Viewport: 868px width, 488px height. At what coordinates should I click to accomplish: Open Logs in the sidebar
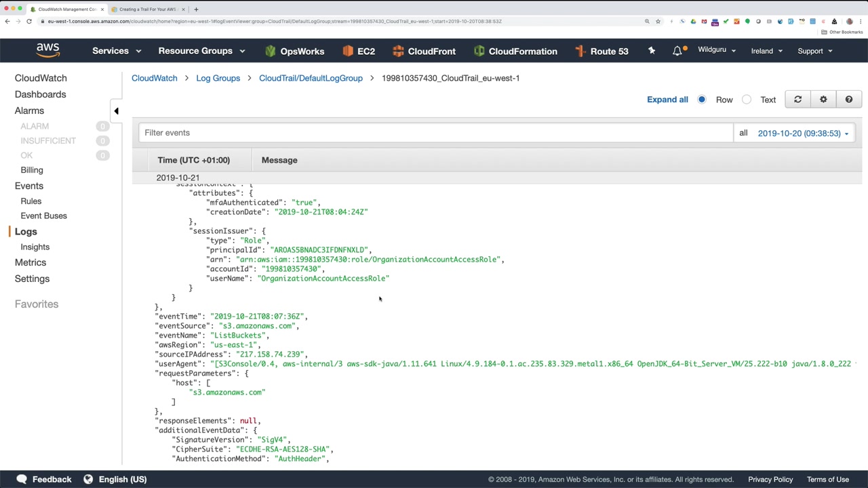(26, 232)
